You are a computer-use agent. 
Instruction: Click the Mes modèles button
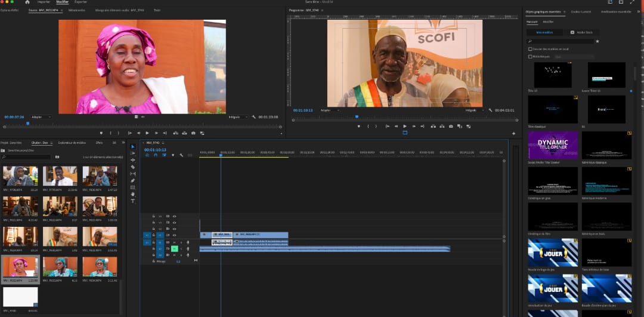click(x=544, y=32)
